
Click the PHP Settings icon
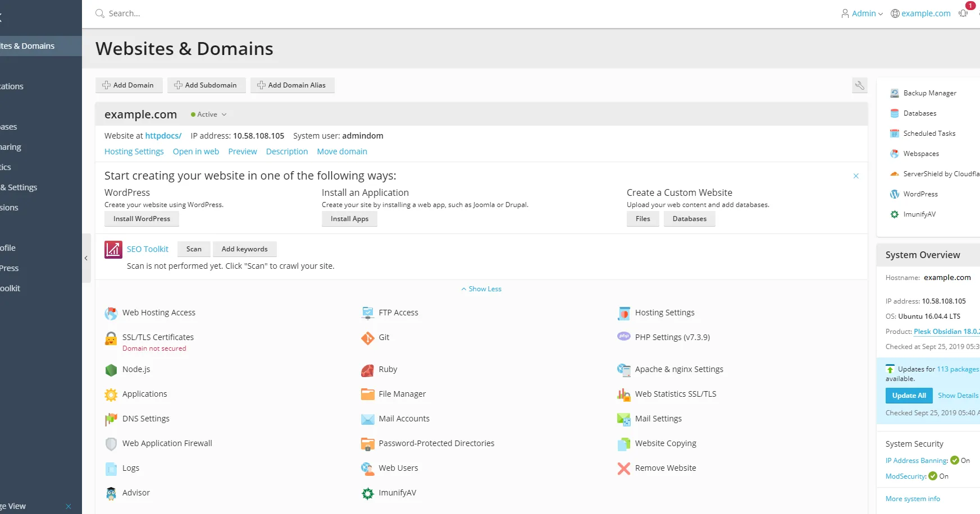[624, 337]
